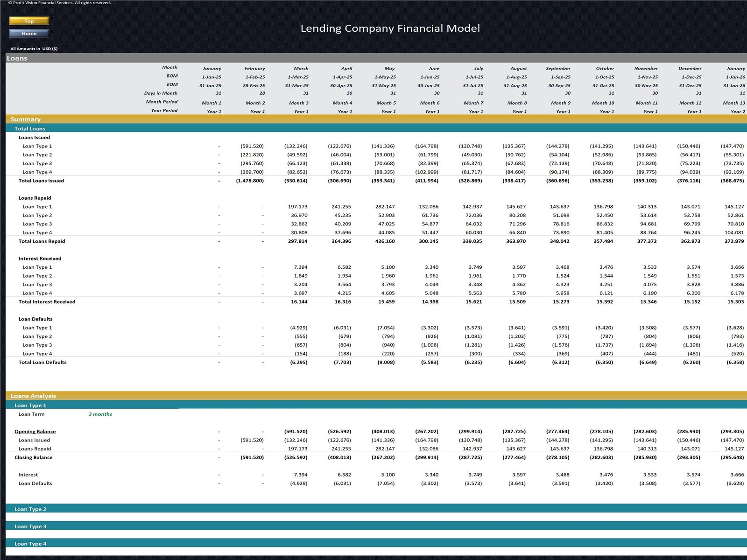Select the Loan Type 1 analysis header
The image size is (747, 560).
(30, 406)
